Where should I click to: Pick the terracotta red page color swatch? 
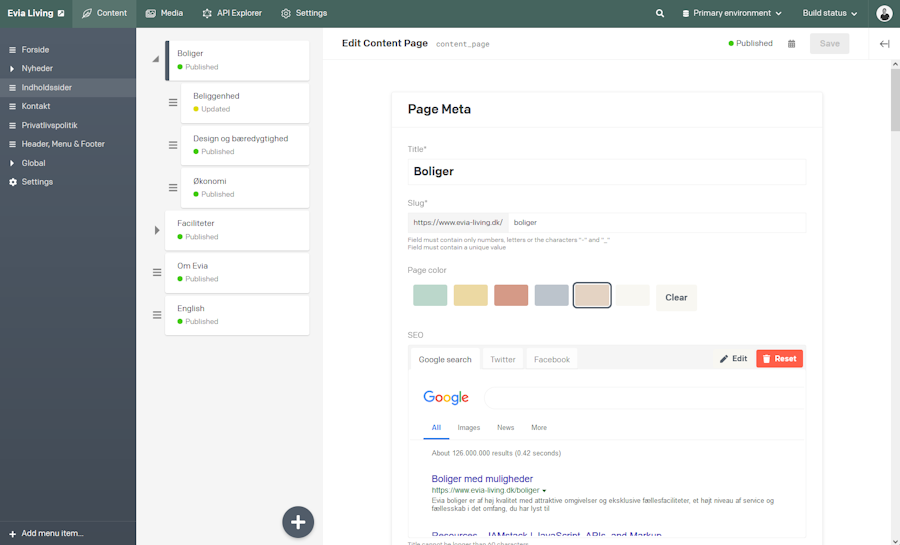pos(511,295)
